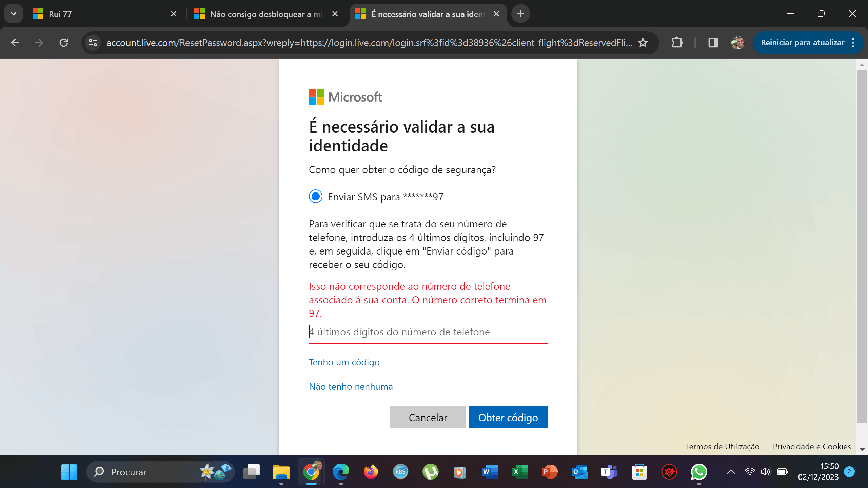Bookmark this page with star icon
Screen dimensions: 868x488
point(643,43)
